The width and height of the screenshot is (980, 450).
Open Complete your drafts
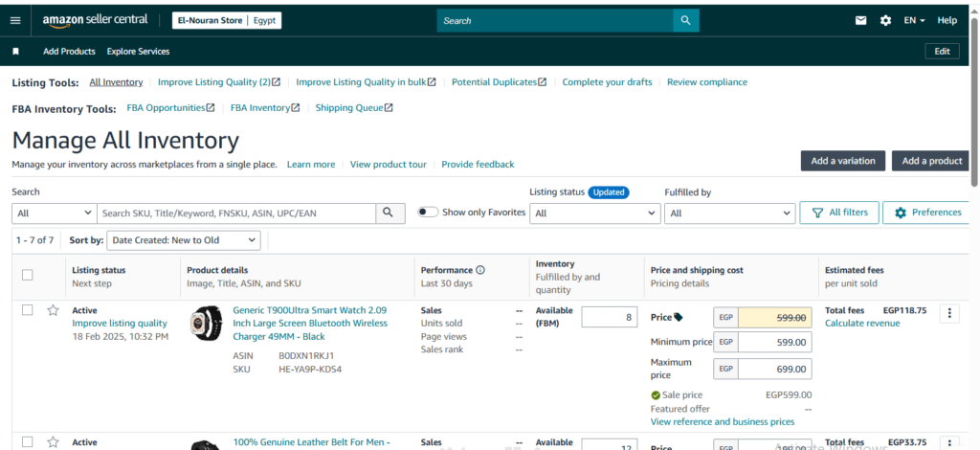coord(607,82)
